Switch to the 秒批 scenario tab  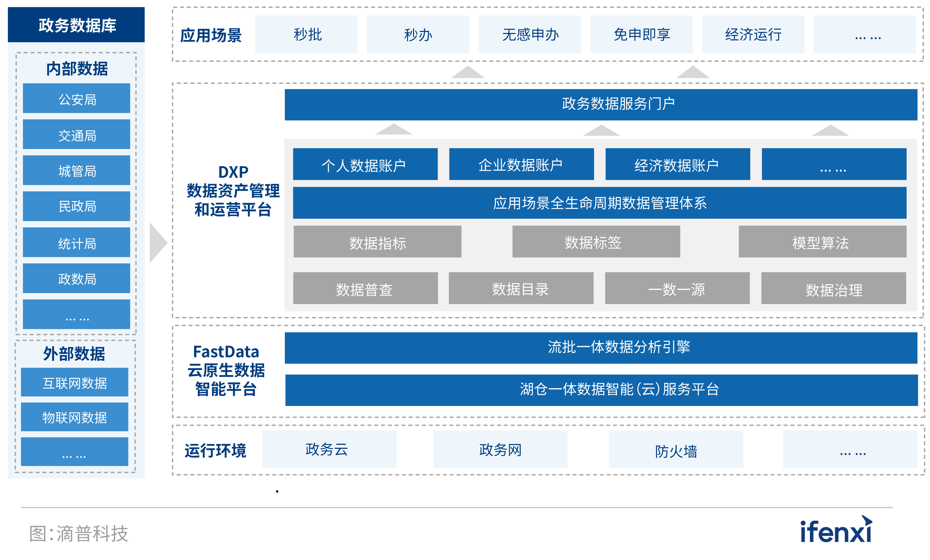306,34
